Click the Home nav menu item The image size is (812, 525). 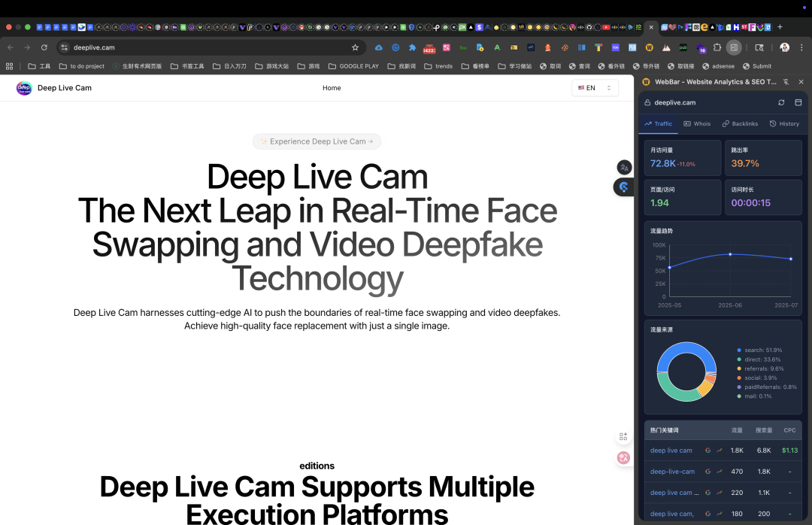(x=332, y=88)
